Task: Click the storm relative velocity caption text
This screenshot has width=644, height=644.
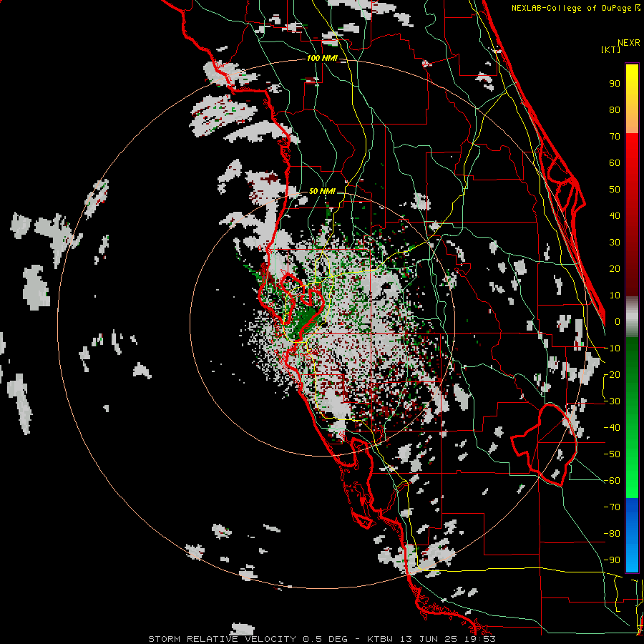Action: click(x=322, y=639)
